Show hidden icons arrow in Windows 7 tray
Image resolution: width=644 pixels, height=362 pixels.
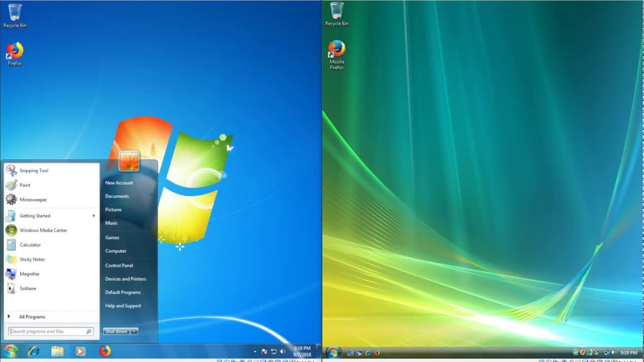click(x=255, y=352)
